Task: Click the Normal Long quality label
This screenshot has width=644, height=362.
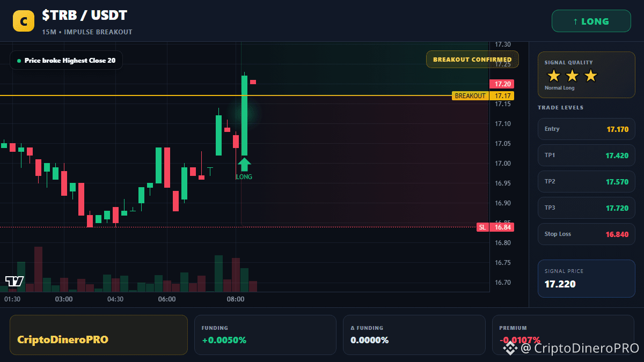Action: click(x=559, y=88)
